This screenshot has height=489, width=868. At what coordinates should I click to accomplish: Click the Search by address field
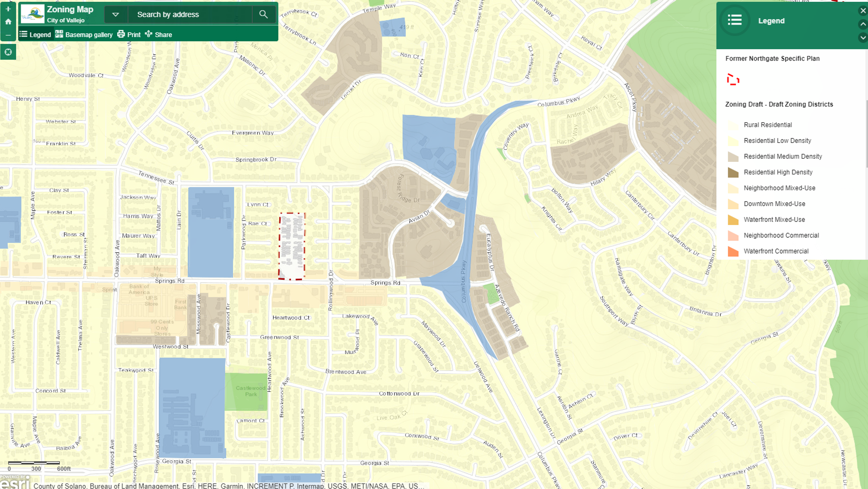pos(190,14)
